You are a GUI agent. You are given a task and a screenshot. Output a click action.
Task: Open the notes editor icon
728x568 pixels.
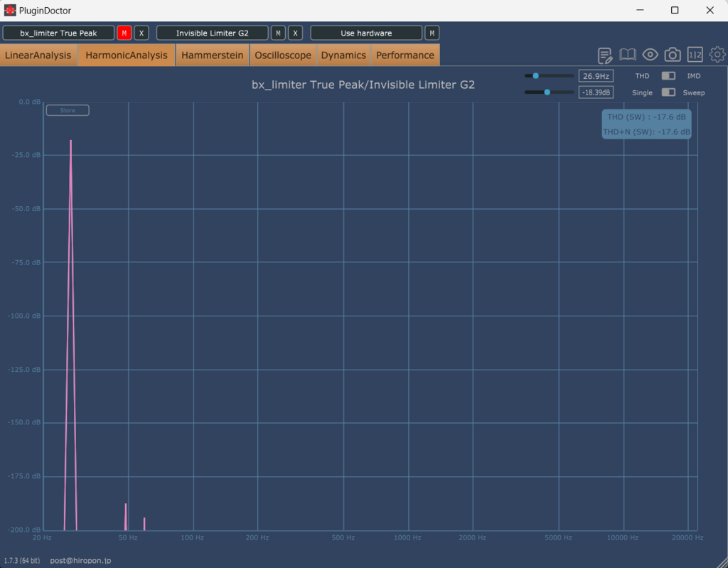(605, 55)
